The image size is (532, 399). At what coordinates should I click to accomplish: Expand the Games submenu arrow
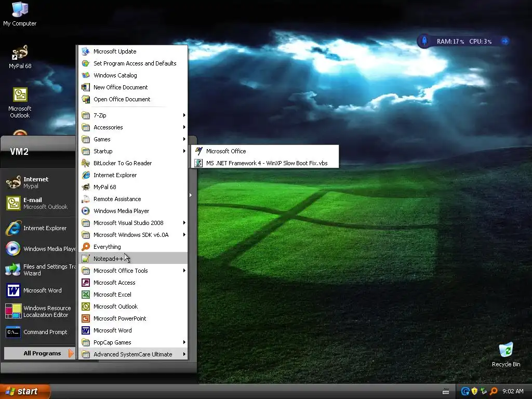(x=184, y=139)
